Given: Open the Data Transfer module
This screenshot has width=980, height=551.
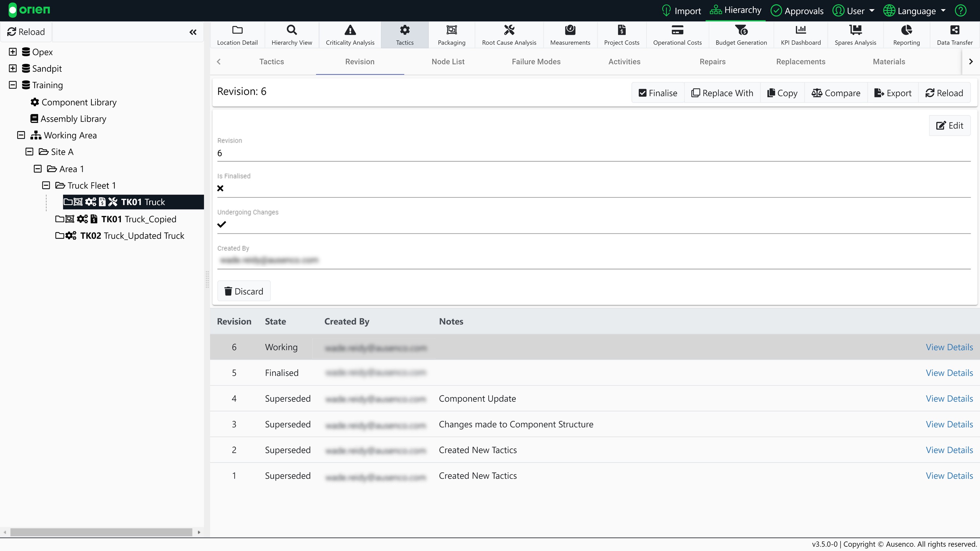Looking at the screenshot, I should [x=954, y=35].
